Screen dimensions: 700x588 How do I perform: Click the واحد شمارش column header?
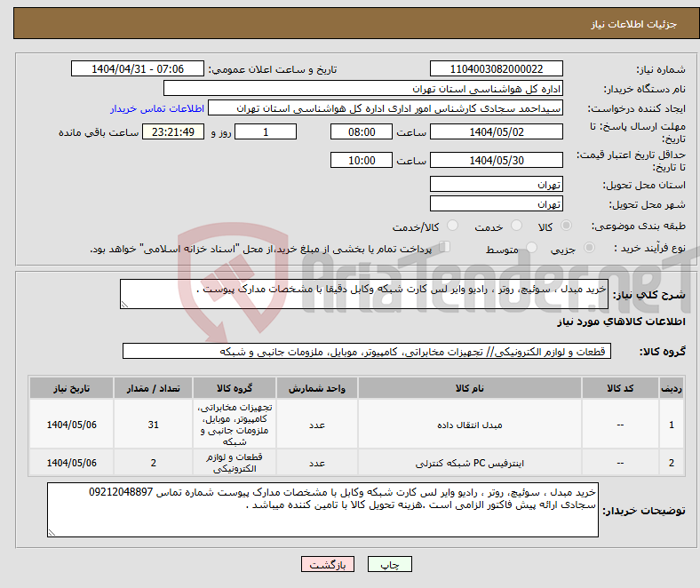(317, 388)
